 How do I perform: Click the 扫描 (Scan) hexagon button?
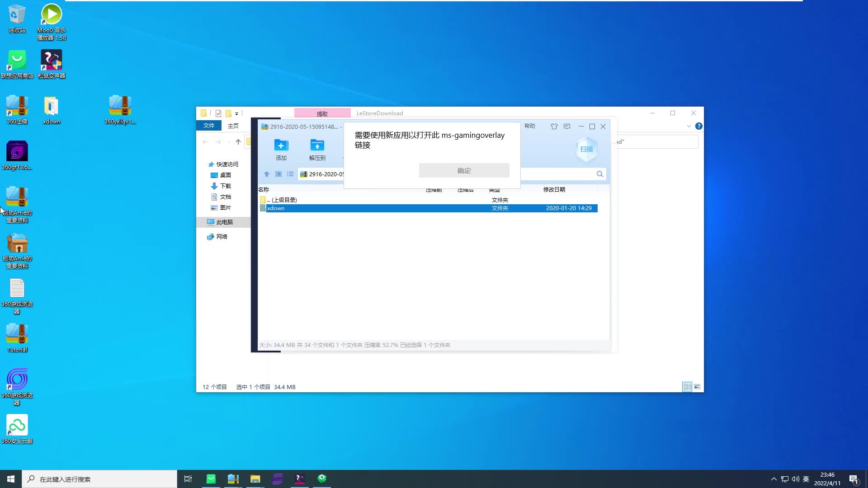click(586, 149)
